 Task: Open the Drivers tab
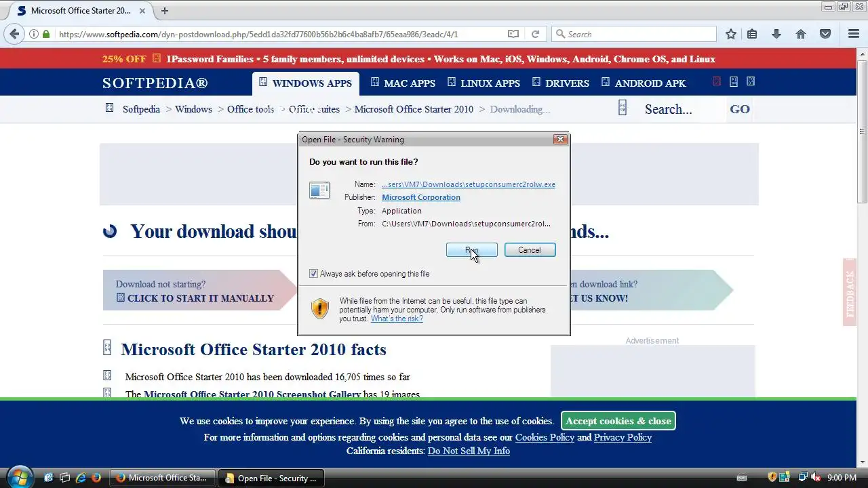pyautogui.click(x=560, y=83)
